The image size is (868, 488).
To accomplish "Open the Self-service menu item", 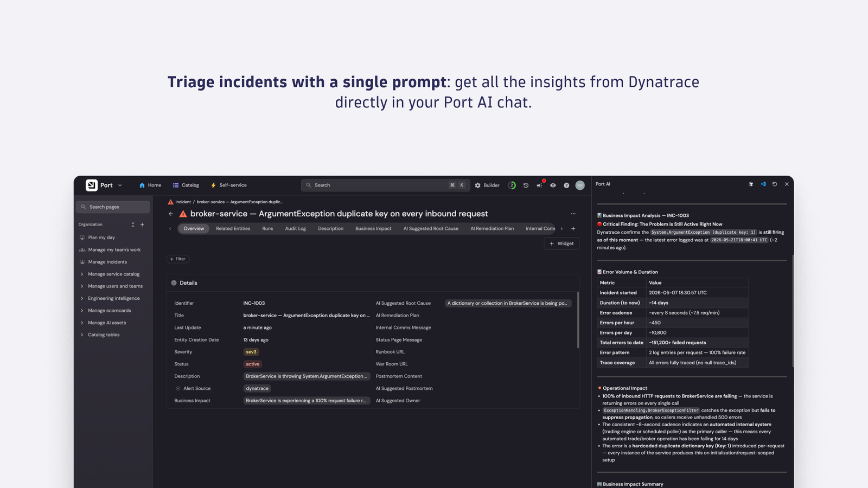I will click(x=228, y=185).
